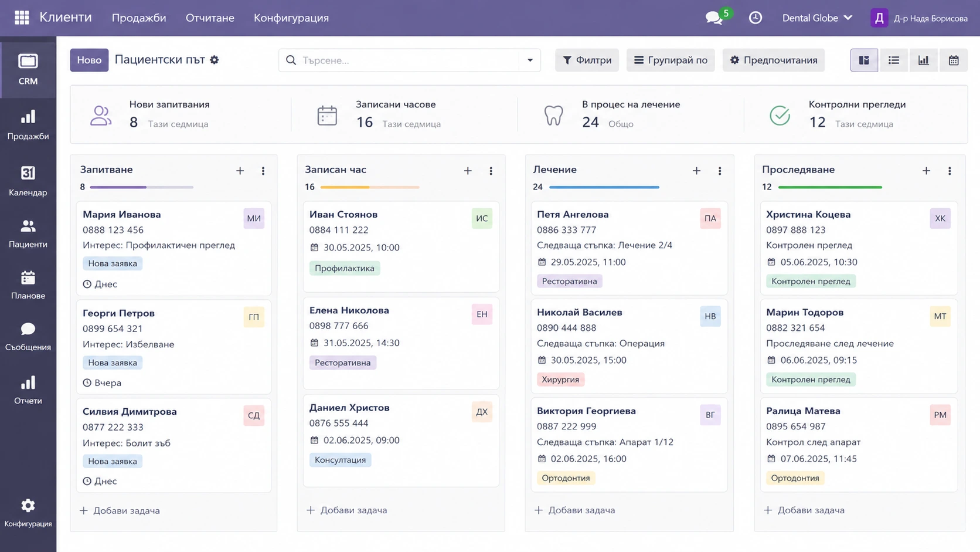Screen dimensions: 980x552
Task: Click the РМ avatar on Ралица Матева
Action: point(940,415)
